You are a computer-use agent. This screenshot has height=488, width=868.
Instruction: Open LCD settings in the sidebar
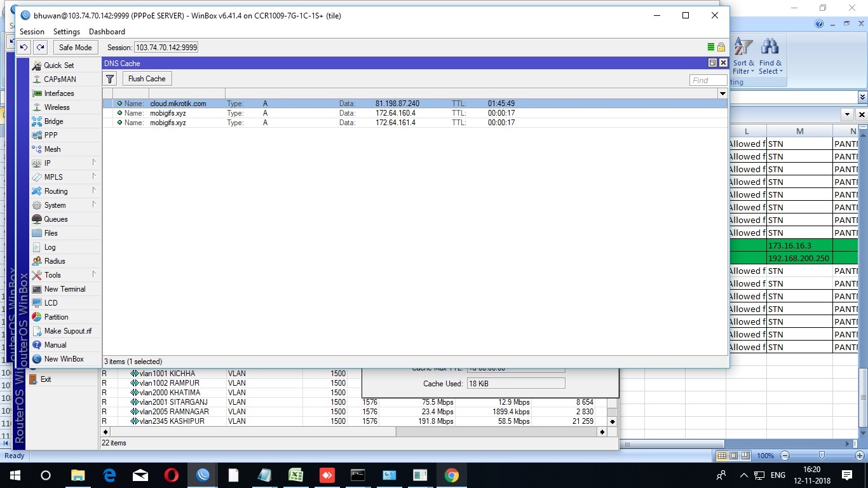[51, 303]
